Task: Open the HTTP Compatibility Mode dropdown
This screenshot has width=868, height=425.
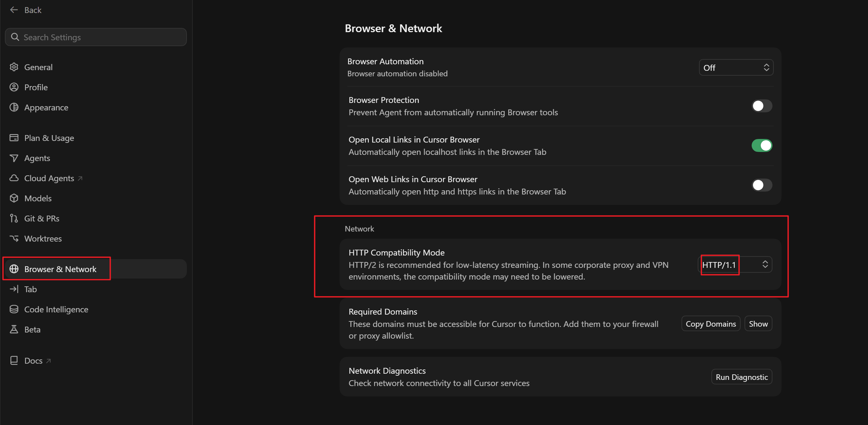Action: pos(735,265)
